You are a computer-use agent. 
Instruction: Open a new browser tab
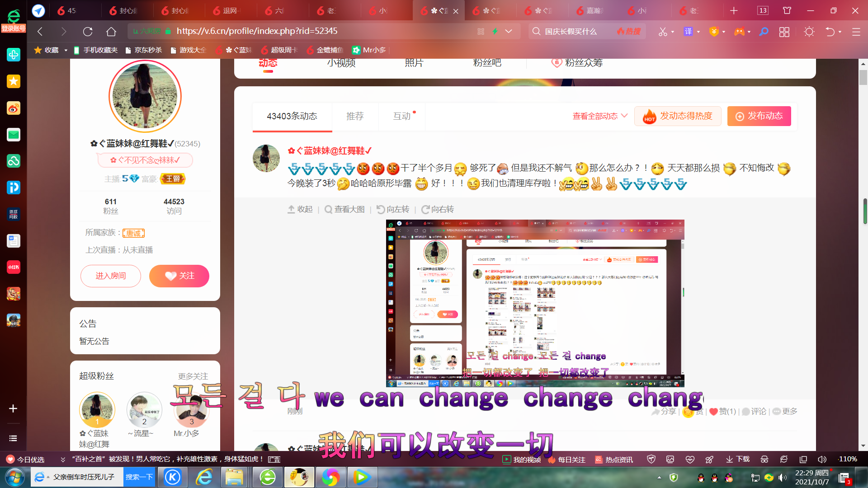point(734,10)
